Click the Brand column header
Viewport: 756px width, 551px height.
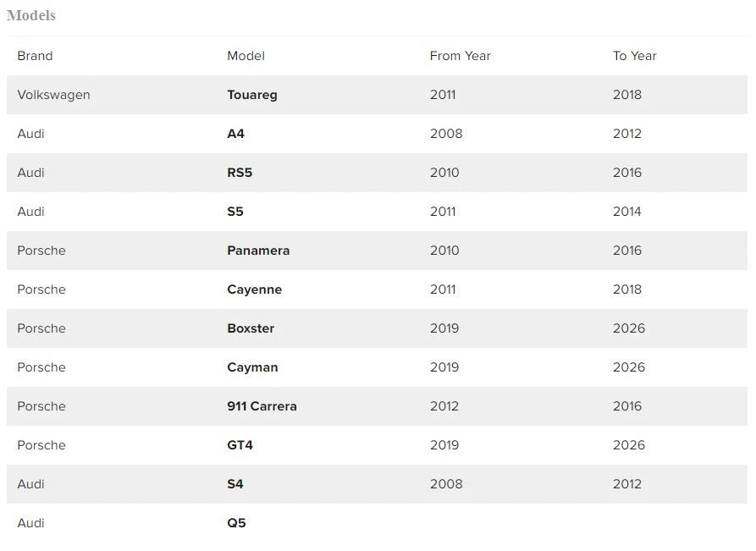[x=35, y=56]
